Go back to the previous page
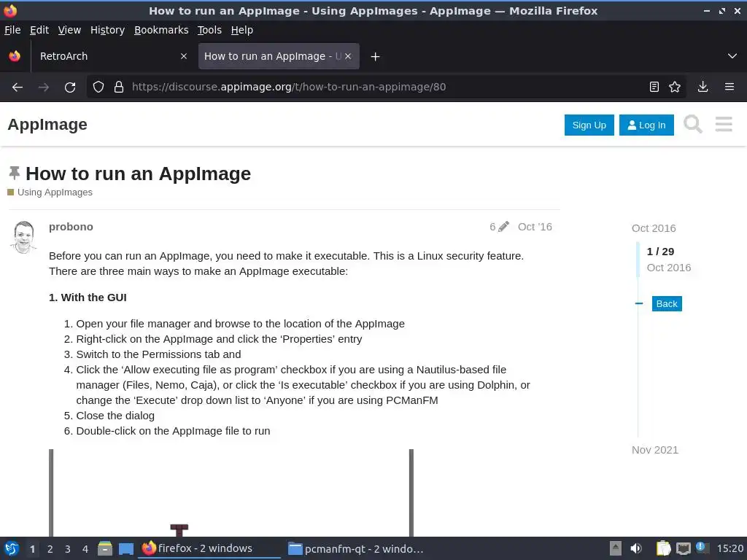The width and height of the screenshot is (747, 560). [x=18, y=87]
